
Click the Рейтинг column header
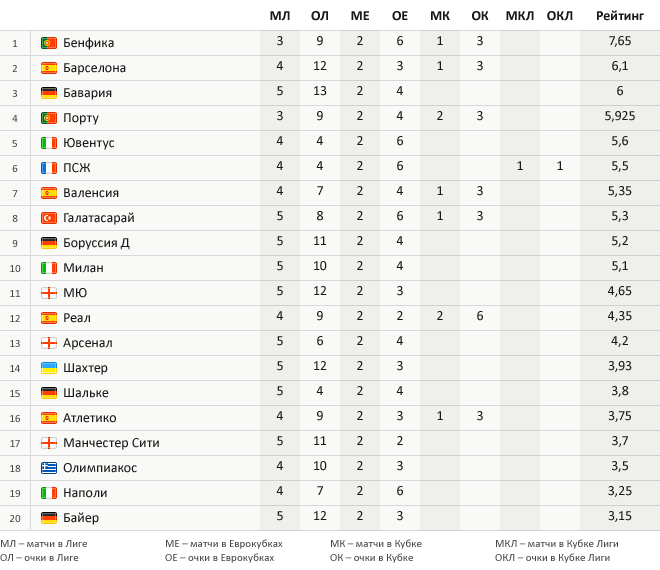click(620, 16)
